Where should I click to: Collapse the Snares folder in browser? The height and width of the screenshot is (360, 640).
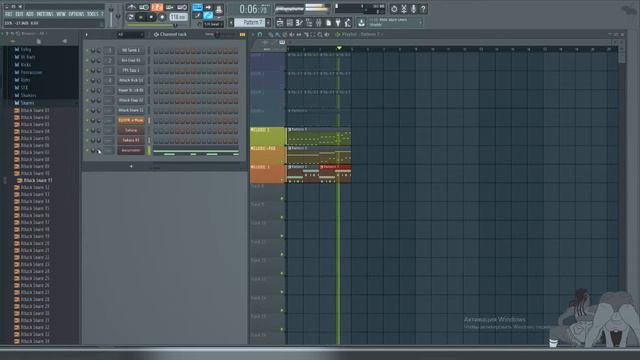27,103
